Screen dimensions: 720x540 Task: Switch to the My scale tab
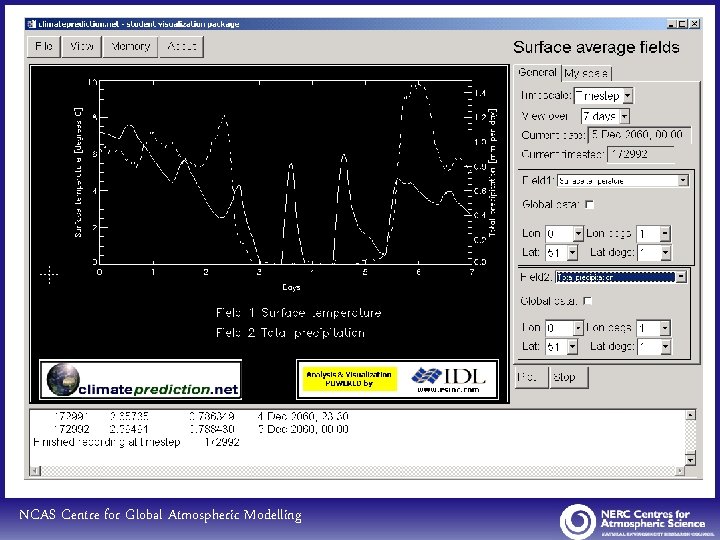pos(586,73)
